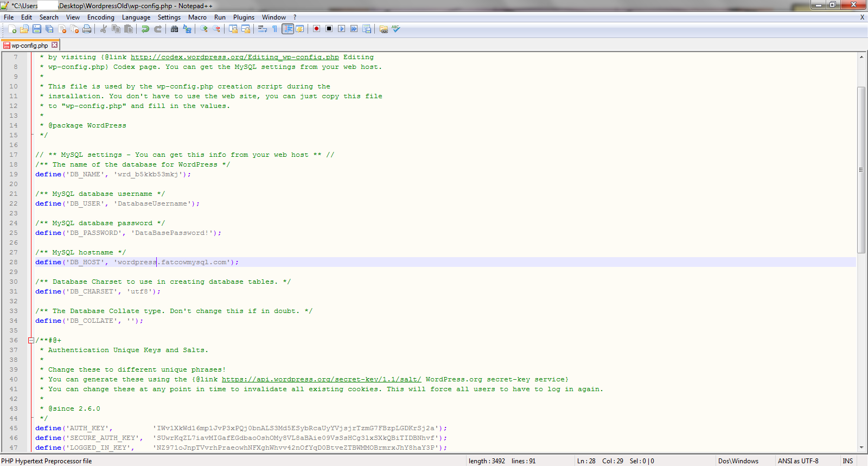Screen dimensions: 868x466
Task: Click the vertical scrollbar thumb
Action: coord(861,170)
